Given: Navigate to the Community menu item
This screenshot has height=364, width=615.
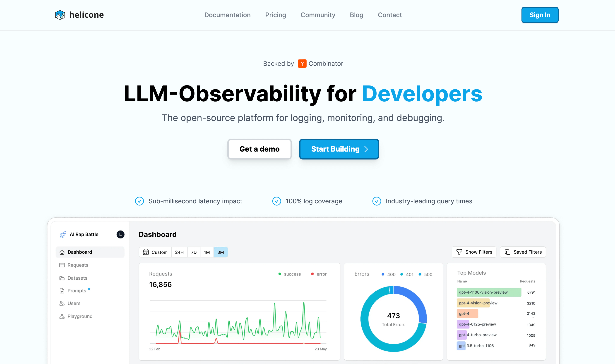Looking at the screenshot, I should click(x=318, y=15).
